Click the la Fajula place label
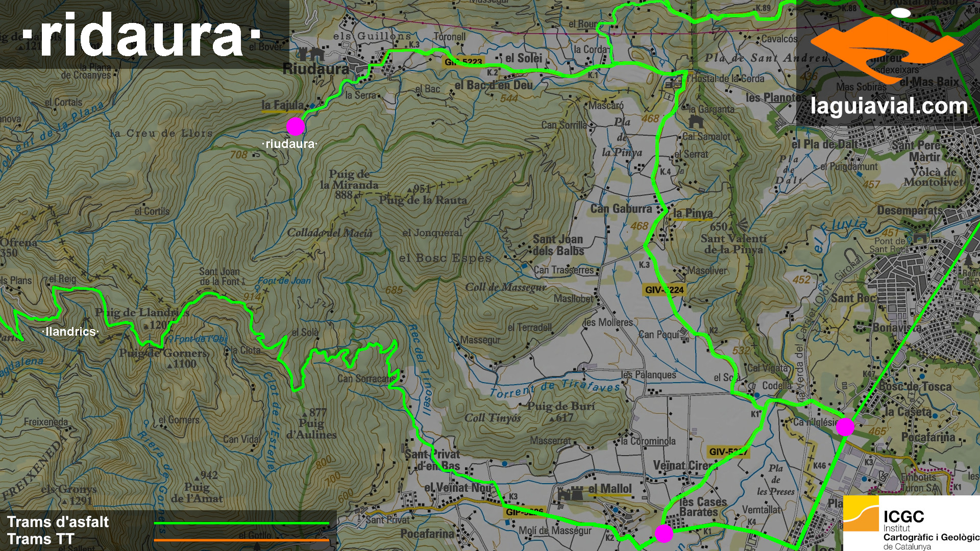The height and width of the screenshot is (551, 980). [x=282, y=105]
